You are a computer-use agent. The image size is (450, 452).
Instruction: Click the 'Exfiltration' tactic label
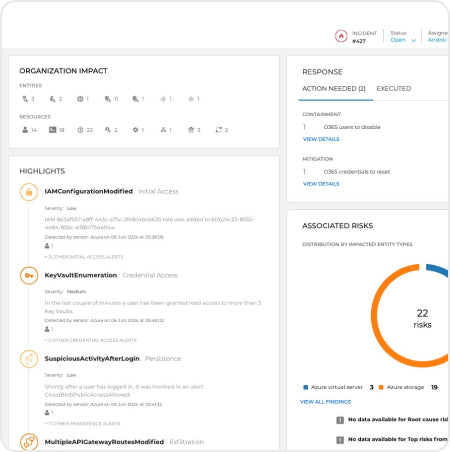pos(187,442)
